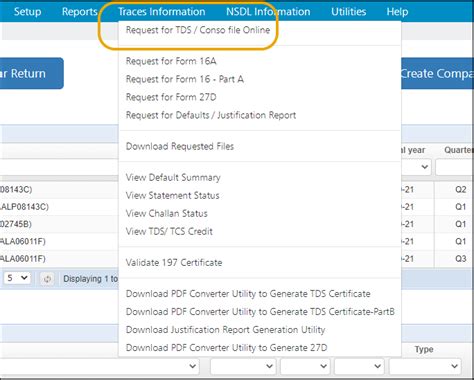This screenshot has width=474, height=380.
Task: Open the bottom-left wide filter dropdown
Action: [x=100, y=366]
